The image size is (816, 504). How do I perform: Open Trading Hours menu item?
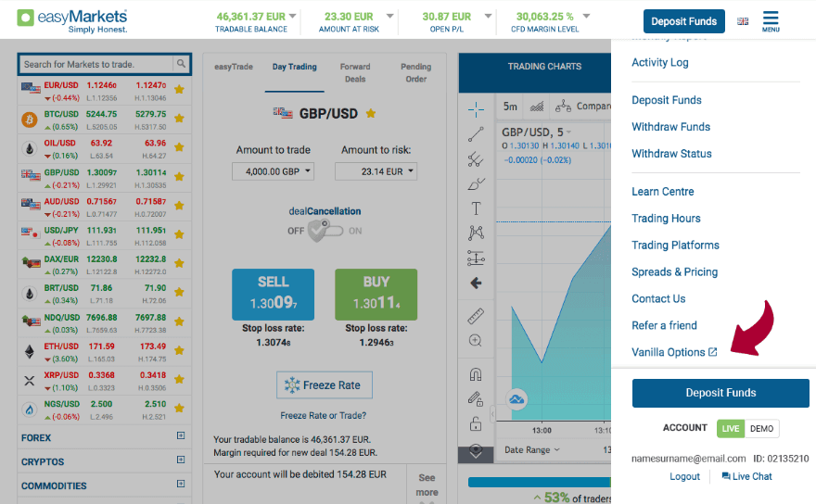(666, 219)
